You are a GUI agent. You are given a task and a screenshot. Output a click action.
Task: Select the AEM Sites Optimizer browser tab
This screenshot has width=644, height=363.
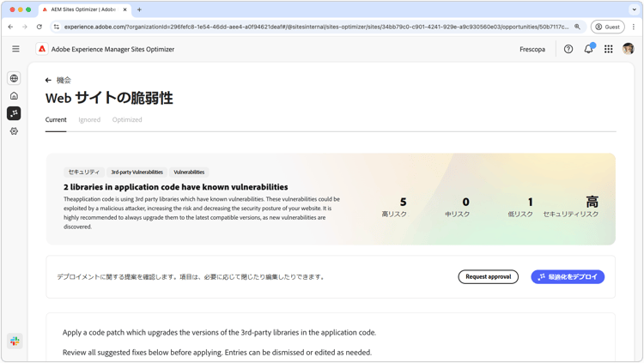click(85, 9)
